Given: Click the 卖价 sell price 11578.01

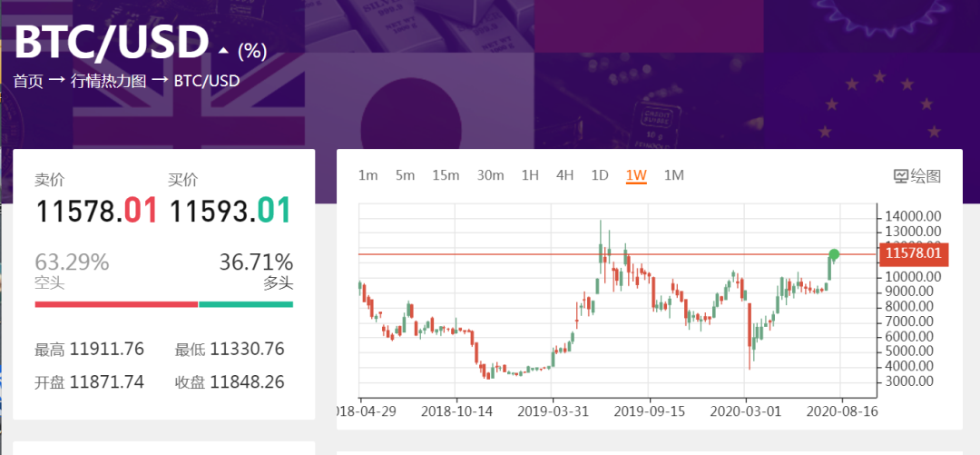Looking at the screenshot, I should click(x=96, y=211).
